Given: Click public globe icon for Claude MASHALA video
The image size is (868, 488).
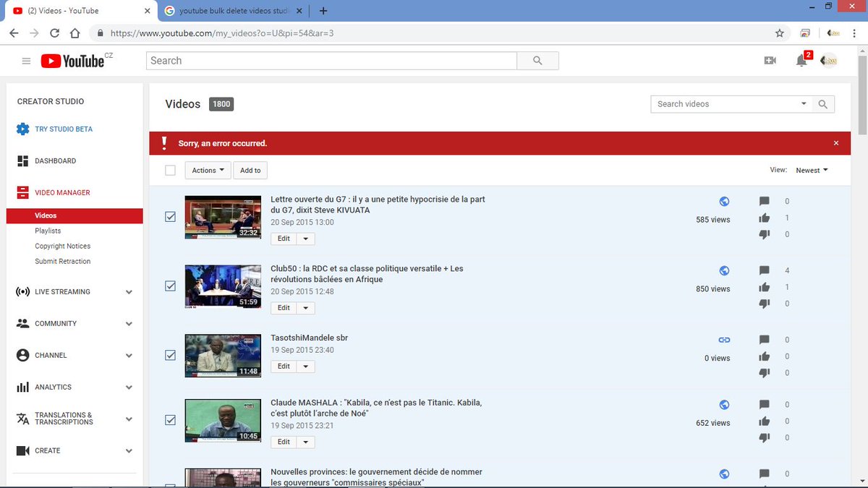Looking at the screenshot, I should (724, 405).
